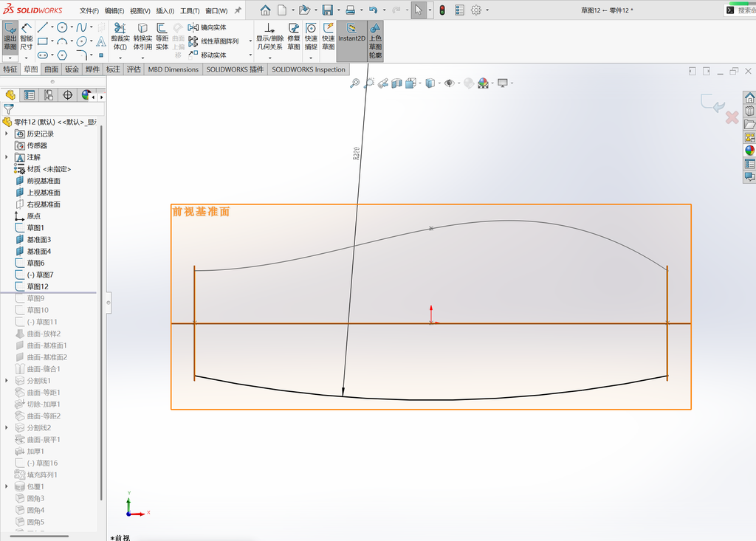Expand the 分割线1 tree node
Viewport: 756px width, 541px height.
point(6,380)
